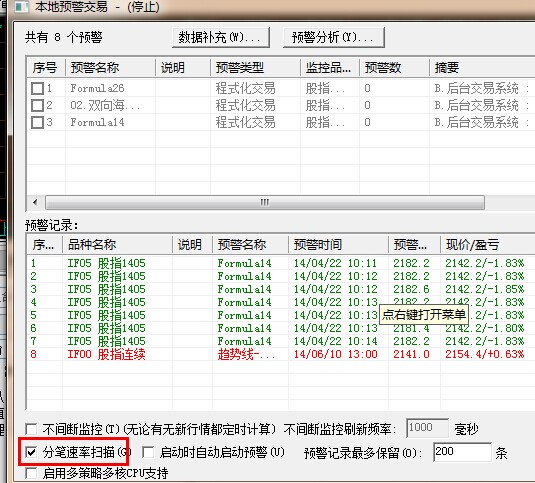Sort by 预警数 column header
Viewport: 535px width, 483px height.
coord(394,68)
